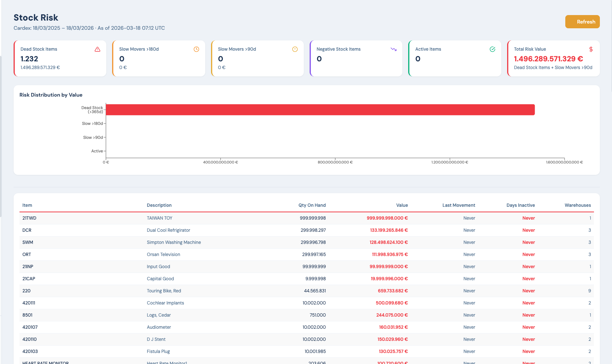This screenshot has height=364, width=612.
Task: Click the Slow >90d axis label in the chart
Action: click(93, 137)
